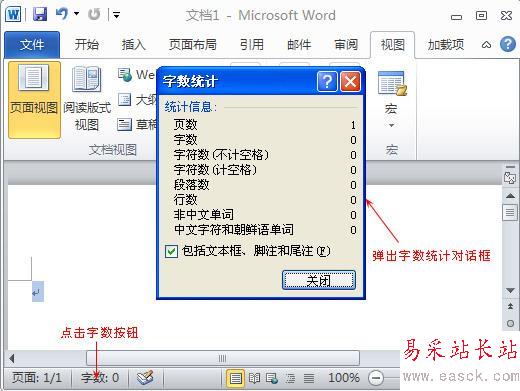Switch to outline view (大纲) icon

(x=124, y=100)
